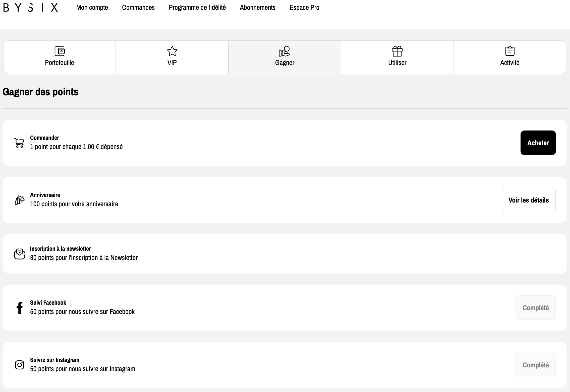
Task: Open Programme de fidélité link
Action: coord(197,8)
